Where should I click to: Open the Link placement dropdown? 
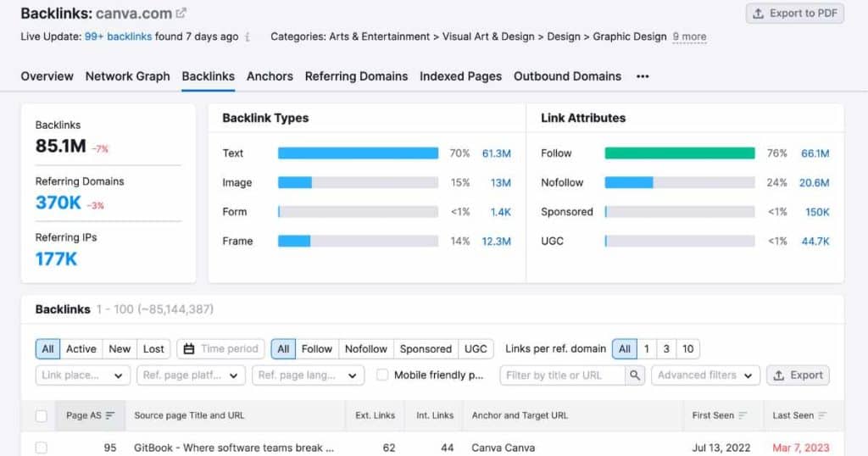pos(82,375)
